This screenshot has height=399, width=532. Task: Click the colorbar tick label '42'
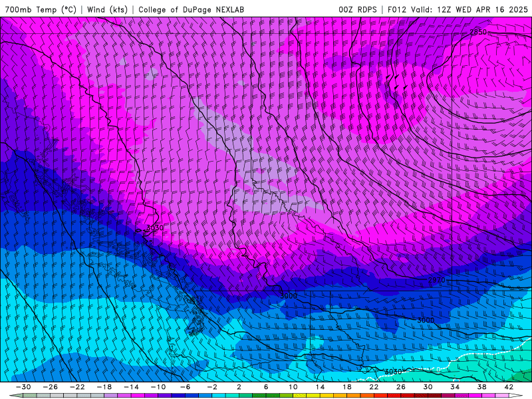509,387
